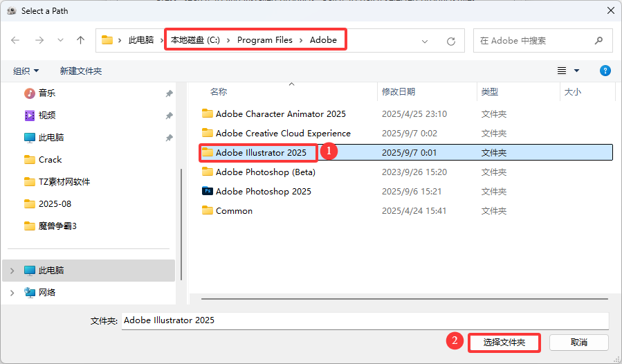The width and height of the screenshot is (622, 364).
Task: Expand 网络 tree node arrow
Action: [x=12, y=293]
